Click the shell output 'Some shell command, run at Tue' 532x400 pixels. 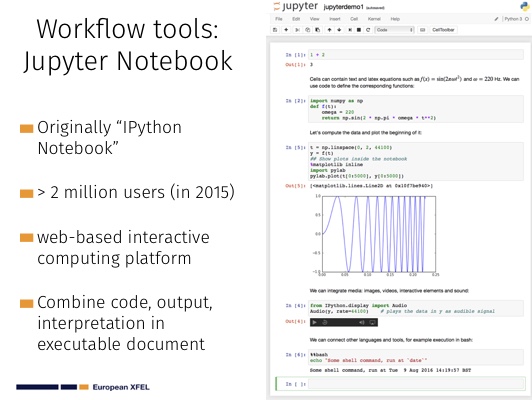coord(390,370)
